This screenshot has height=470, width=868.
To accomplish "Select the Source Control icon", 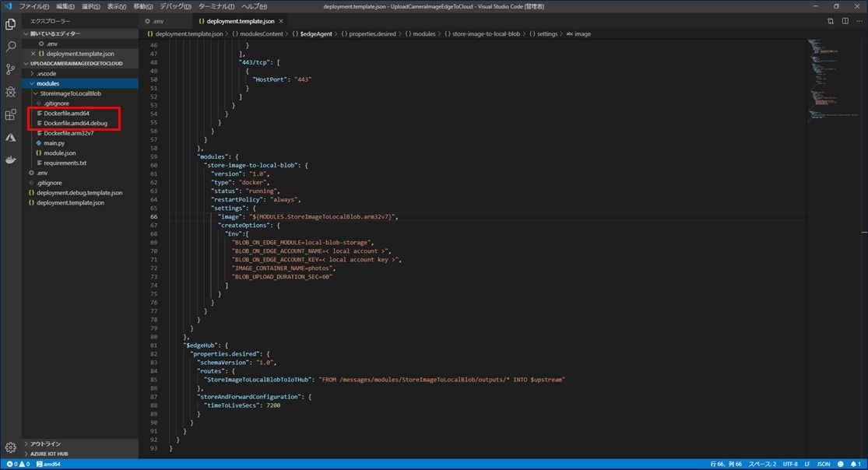I will coord(10,68).
